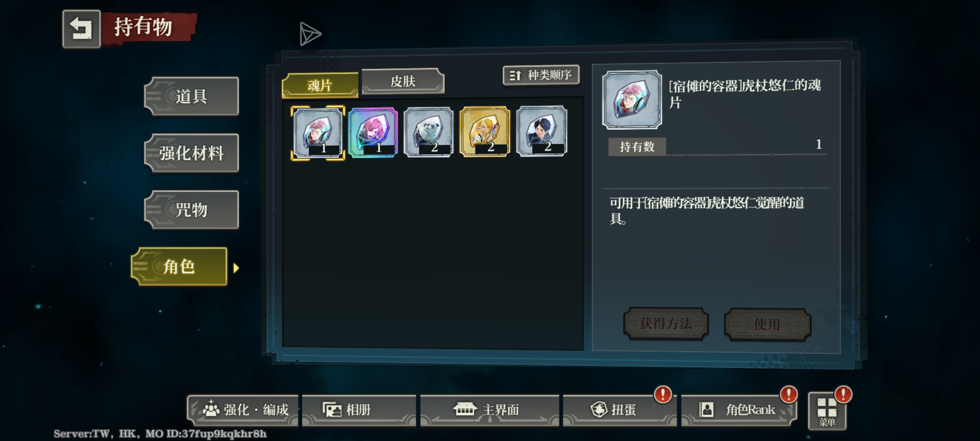Select the pink-haired rainbow soul fragment
The image size is (980, 441).
pos(373,132)
